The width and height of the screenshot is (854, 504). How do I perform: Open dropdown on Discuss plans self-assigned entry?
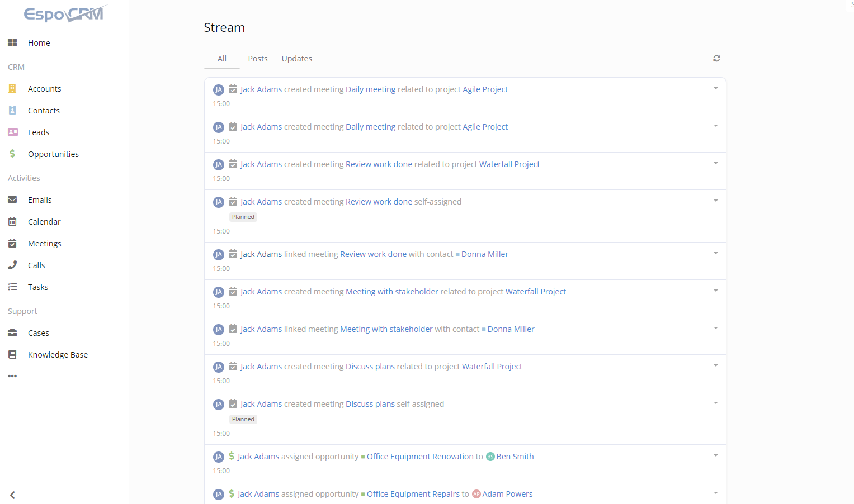716,403
